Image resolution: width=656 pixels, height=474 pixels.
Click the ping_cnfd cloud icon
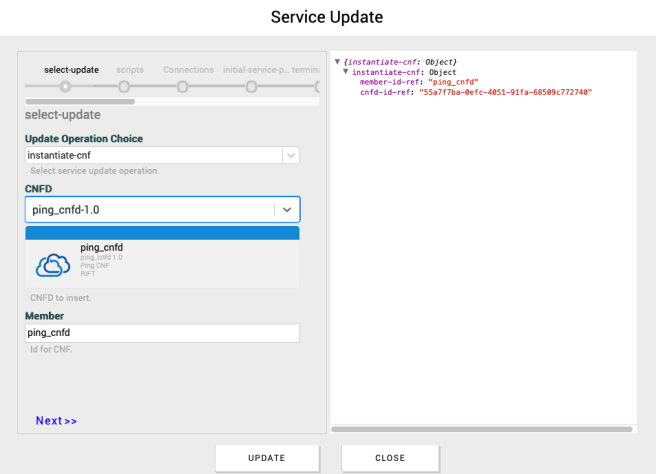52,265
